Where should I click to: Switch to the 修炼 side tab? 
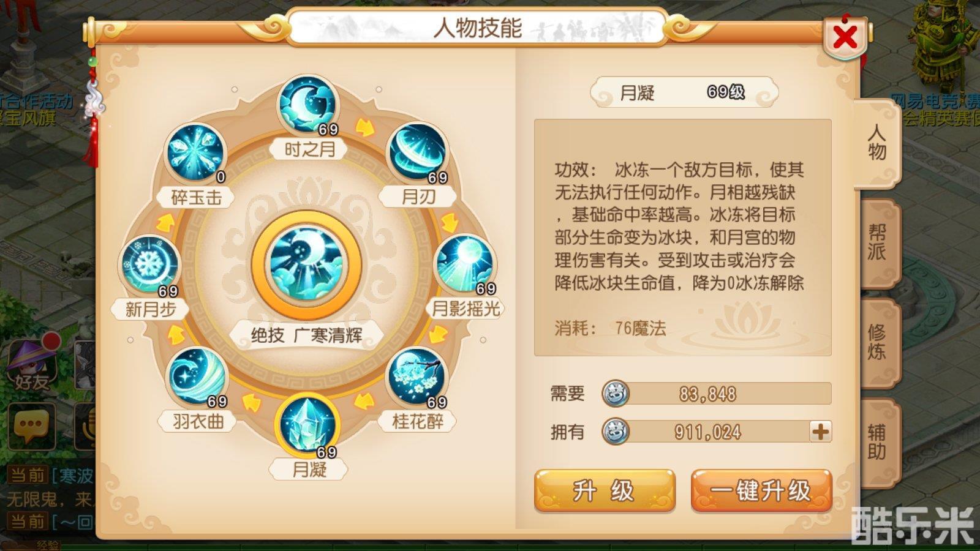[x=878, y=342]
